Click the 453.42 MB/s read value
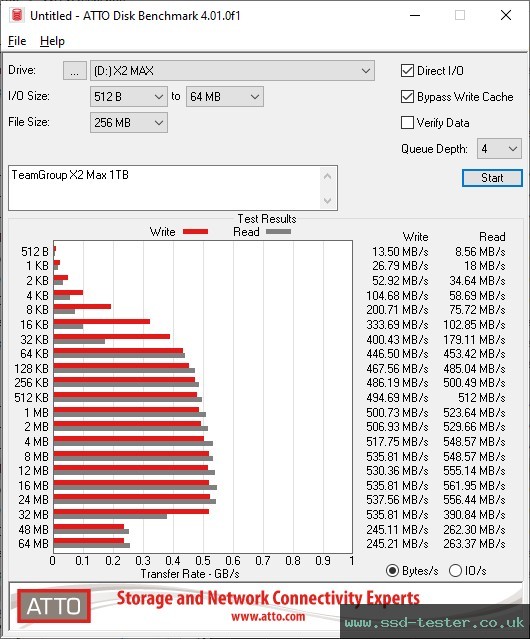Image resolution: width=530 pixels, height=639 pixels. pyautogui.click(x=475, y=354)
